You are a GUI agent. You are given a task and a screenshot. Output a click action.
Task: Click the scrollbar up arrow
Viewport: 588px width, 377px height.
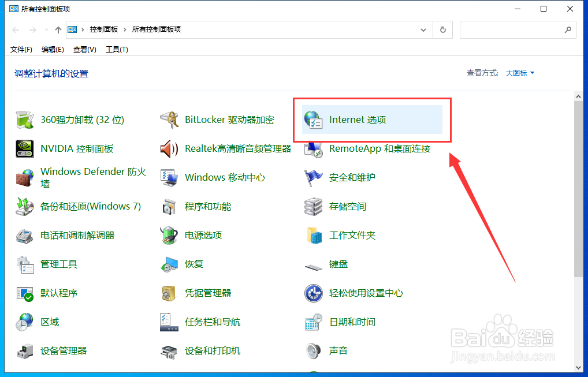[x=578, y=96]
